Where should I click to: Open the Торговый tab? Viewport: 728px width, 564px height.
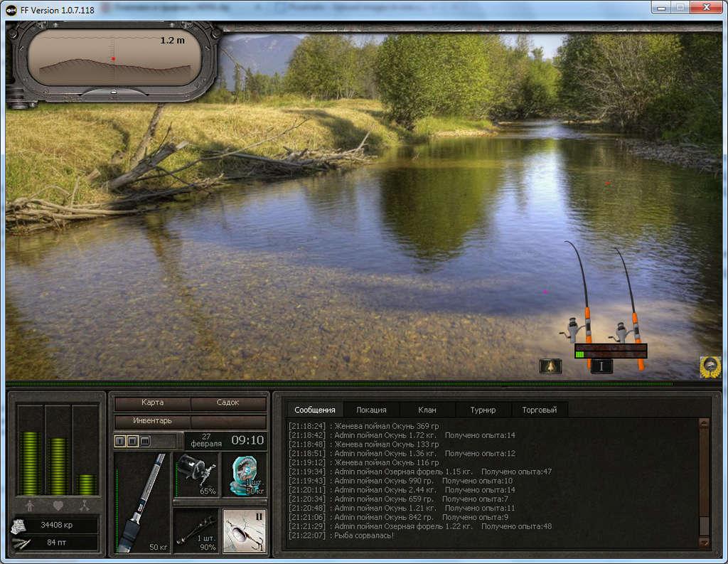tap(539, 410)
